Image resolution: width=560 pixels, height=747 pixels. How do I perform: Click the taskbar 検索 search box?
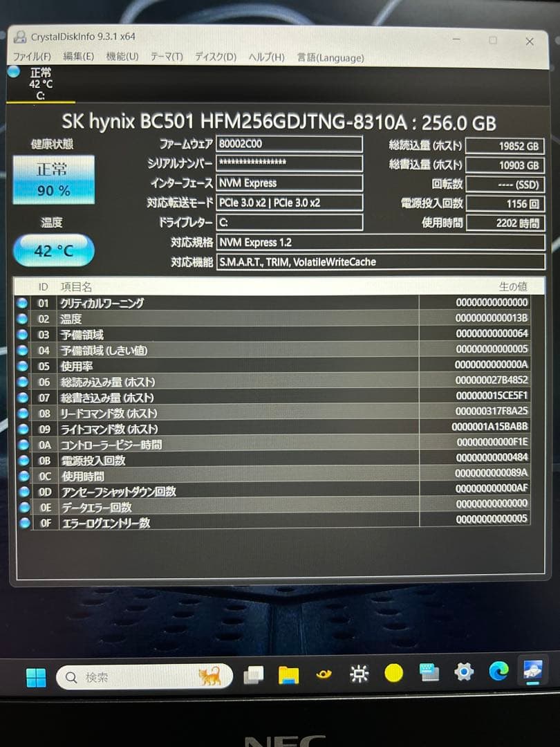pos(144,677)
